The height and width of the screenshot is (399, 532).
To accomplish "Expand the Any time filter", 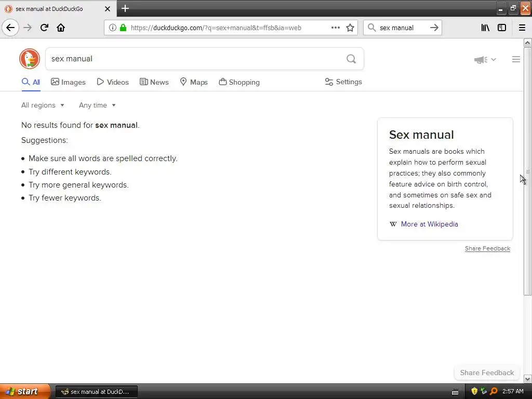I will pos(97,105).
